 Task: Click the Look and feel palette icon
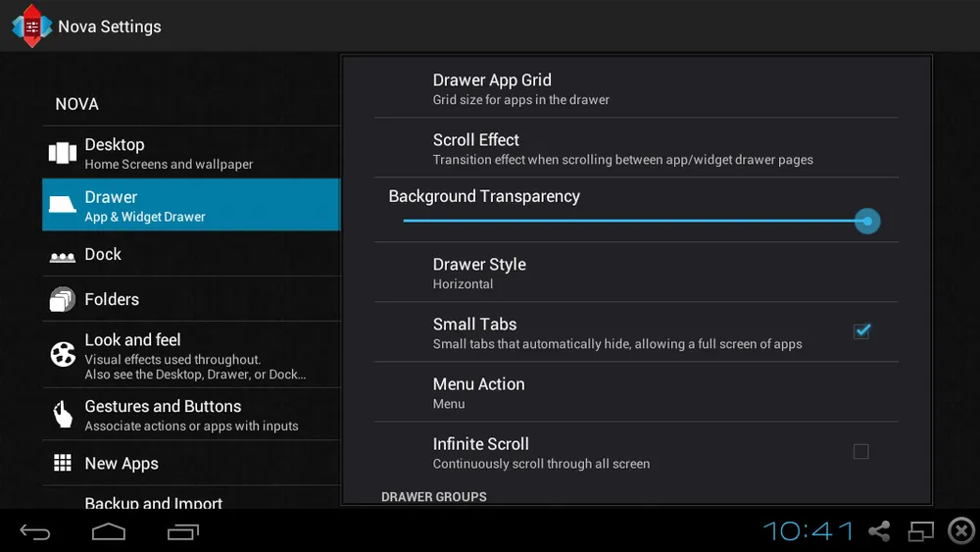click(63, 355)
